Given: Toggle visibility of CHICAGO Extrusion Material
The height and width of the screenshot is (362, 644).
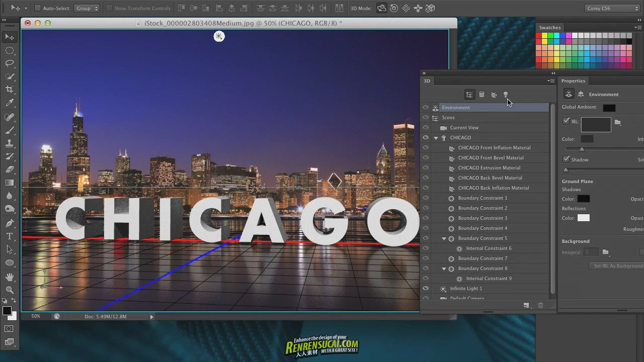Looking at the screenshot, I should tap(426, 167).
